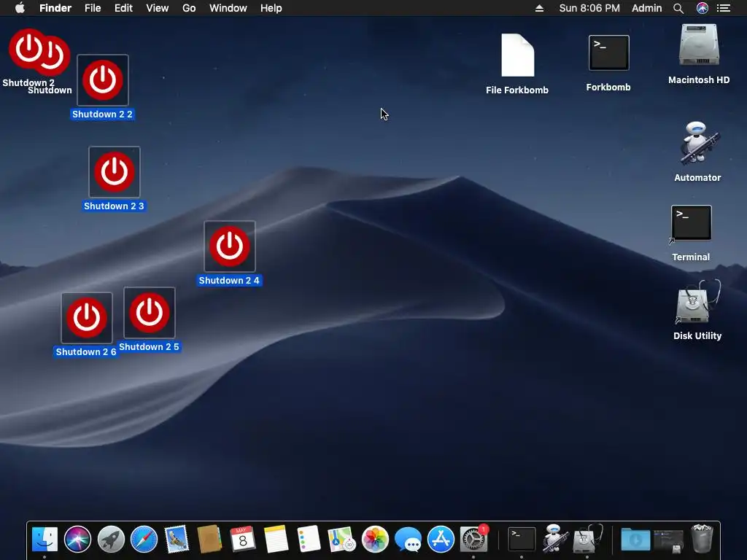Open Photos from the Dock

[375, 539]
